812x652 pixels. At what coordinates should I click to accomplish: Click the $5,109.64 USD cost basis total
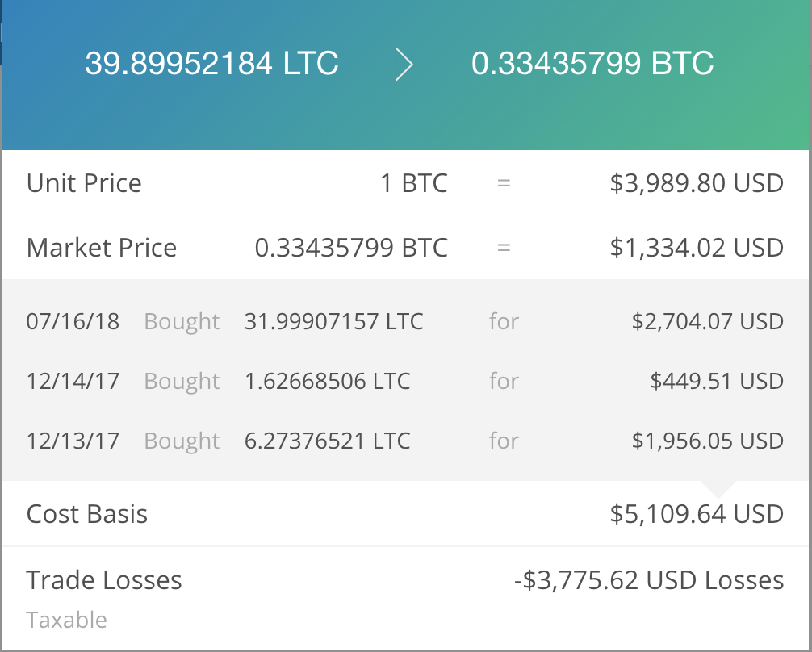[x=696, y=514]
